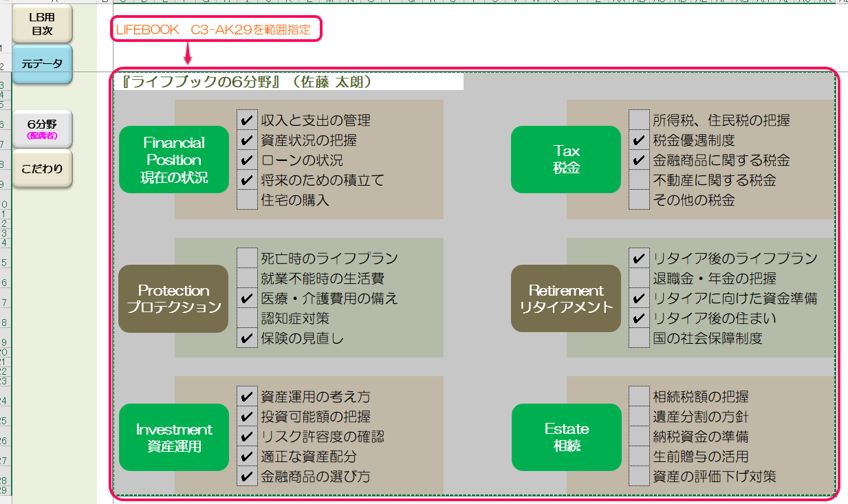The width and height of the screenshot is (848, 504).
Task: Uncheck the 税金優遇制度 checkbox
Action: click(639, 140)
